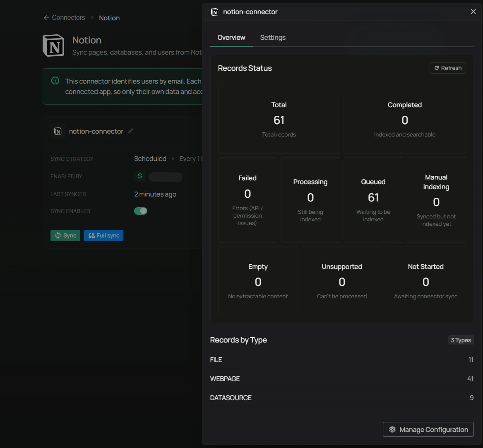Click the Queued records card

pyautogui.click(x=373, y=200)
